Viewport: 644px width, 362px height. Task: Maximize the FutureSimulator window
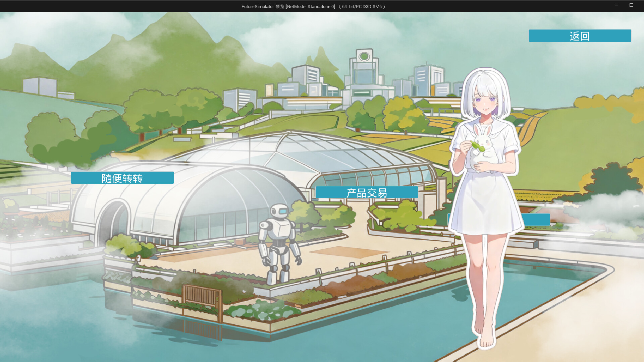coord(631,5)
